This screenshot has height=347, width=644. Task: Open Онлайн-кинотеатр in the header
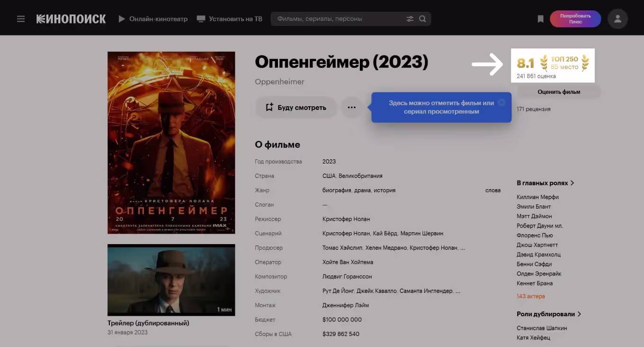tap(153, 19)
